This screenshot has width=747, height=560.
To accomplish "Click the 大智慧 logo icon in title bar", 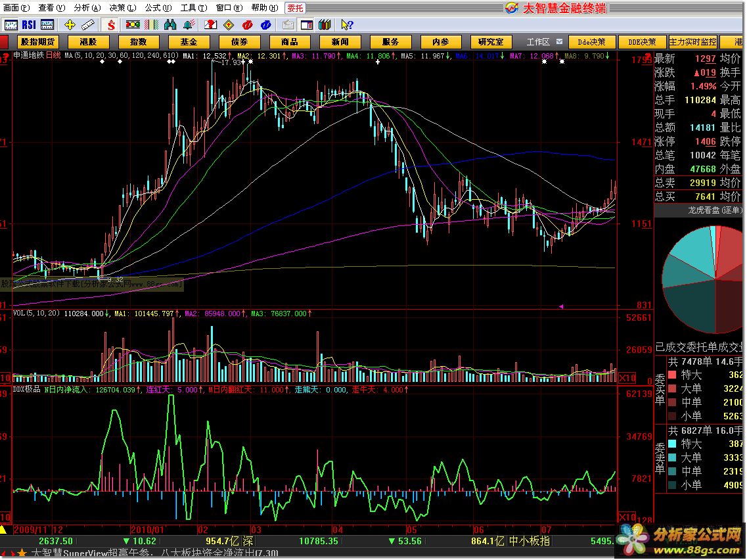I will pos(512,8).
